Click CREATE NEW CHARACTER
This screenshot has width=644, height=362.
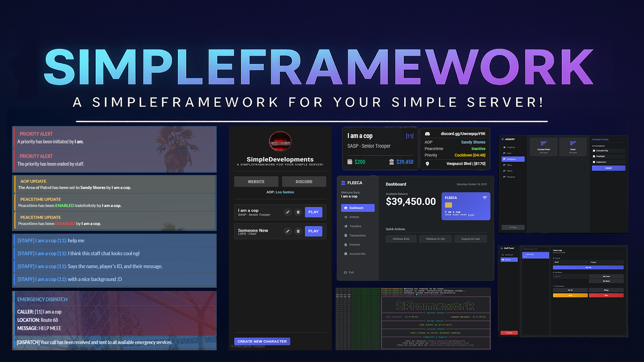coord(262,341)
